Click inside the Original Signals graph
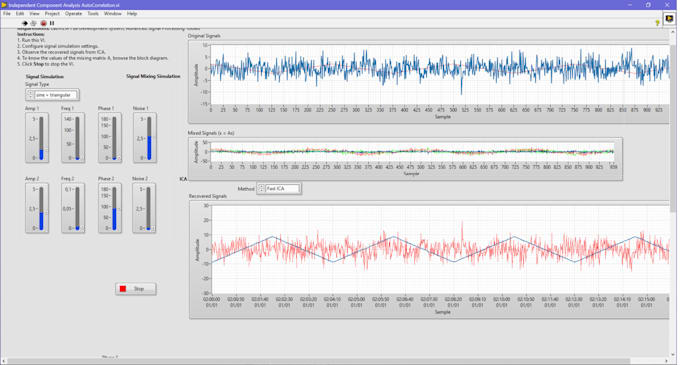Viewport: 680px width, 365px height. 440,74
